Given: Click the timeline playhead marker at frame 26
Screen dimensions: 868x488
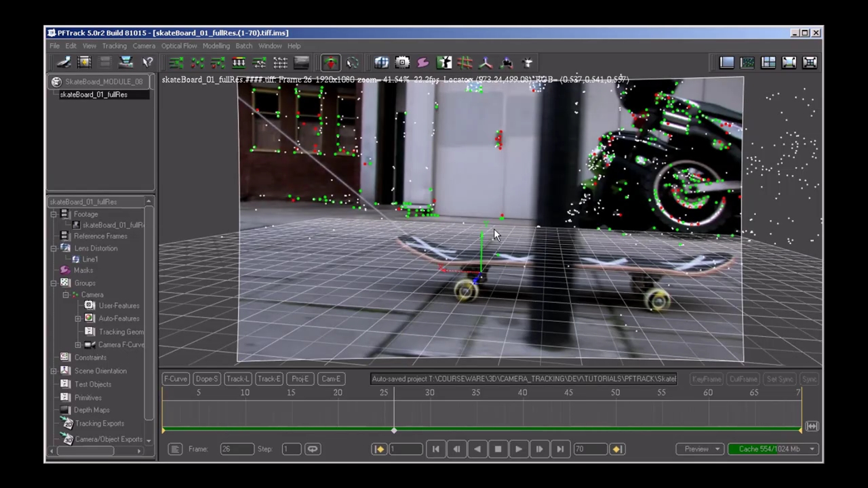Looking at the screenshot, I should click(394, 430).
